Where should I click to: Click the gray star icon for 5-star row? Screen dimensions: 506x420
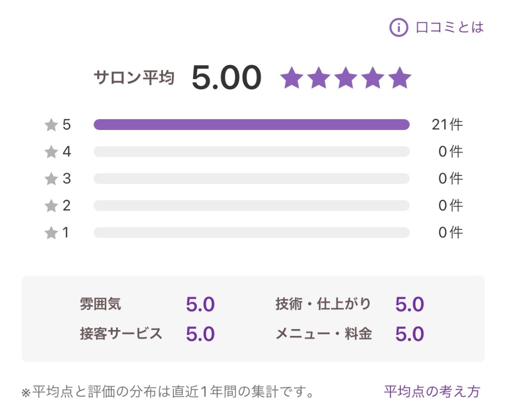click(51, 125)
